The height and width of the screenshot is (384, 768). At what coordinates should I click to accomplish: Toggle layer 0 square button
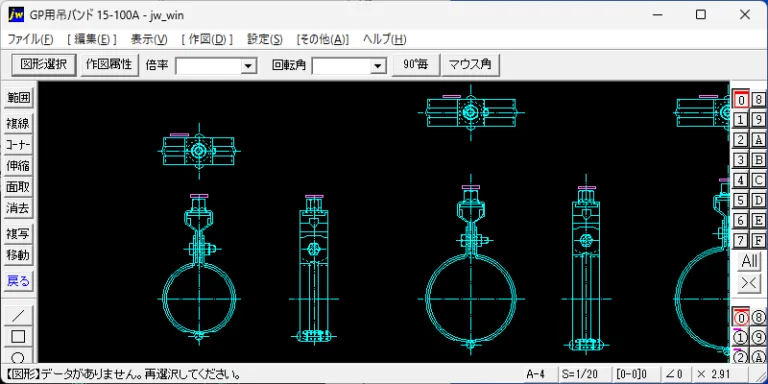pyautogui.click(x=741, y=100)
